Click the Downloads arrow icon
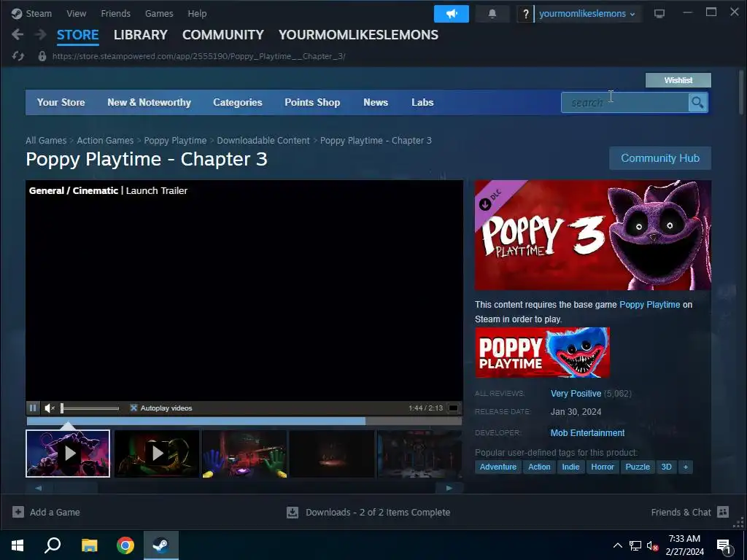The height and width of the screenshot is (560, 747). pos(293,512)
